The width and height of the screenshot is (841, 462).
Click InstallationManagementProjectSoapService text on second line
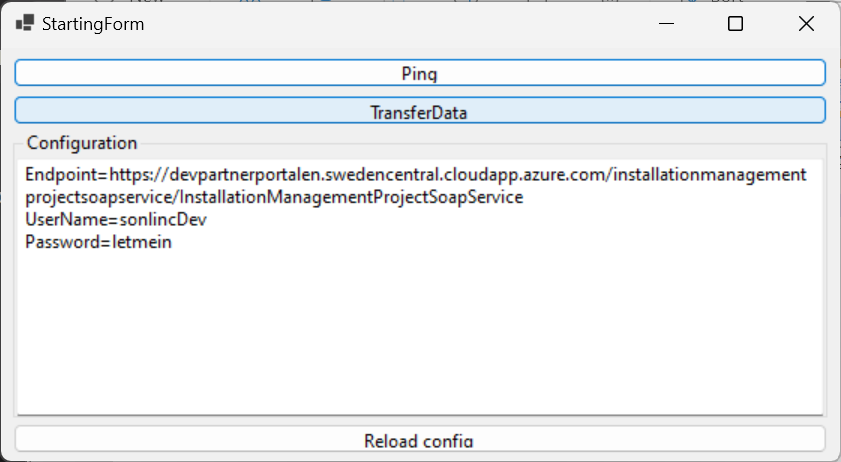[351, 197]
